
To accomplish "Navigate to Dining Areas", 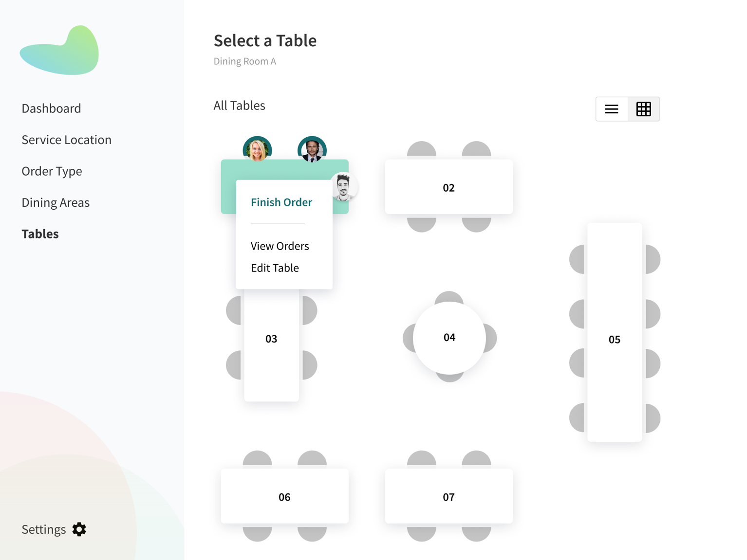I will (x=56, y=202).
